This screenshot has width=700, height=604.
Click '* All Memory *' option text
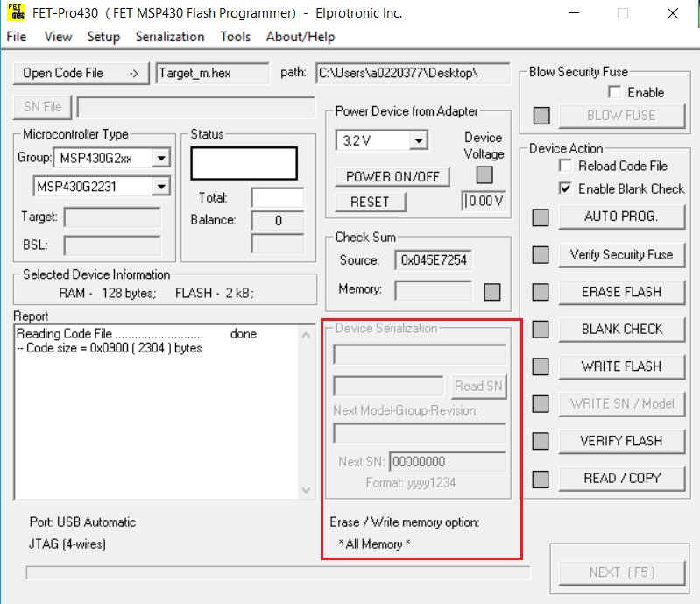coord(374,544)
